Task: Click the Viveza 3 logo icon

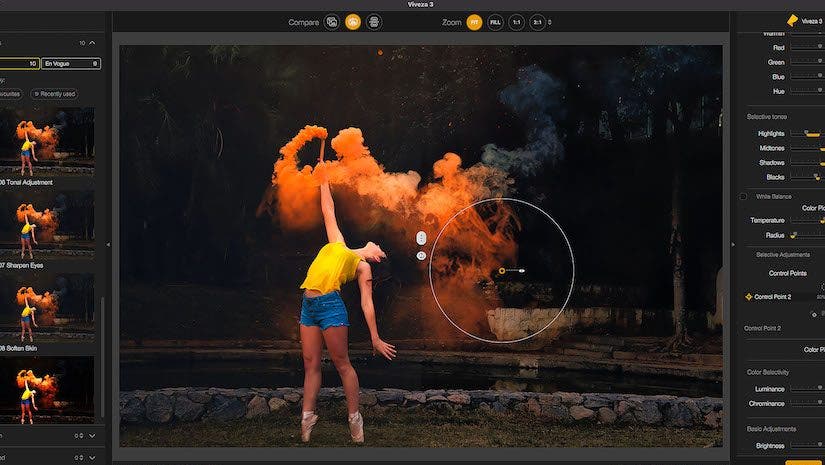Action: click(x=792, y=21)
